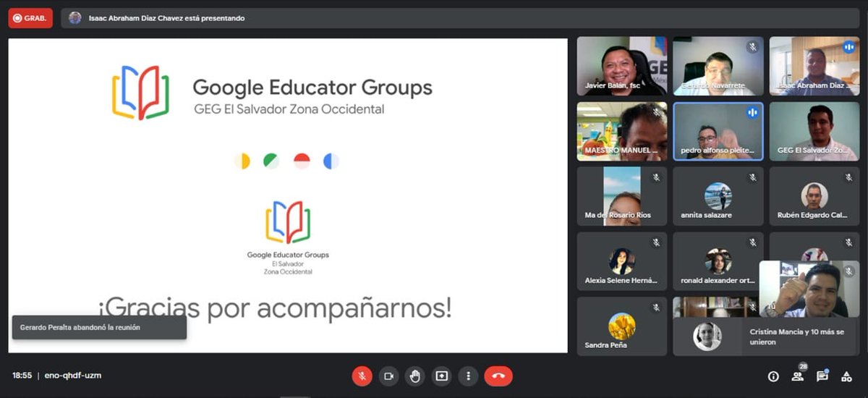The height and width of the screenshot is (398, 868).
Task: Click the 18:55 clock text
Action: point(22,376)
